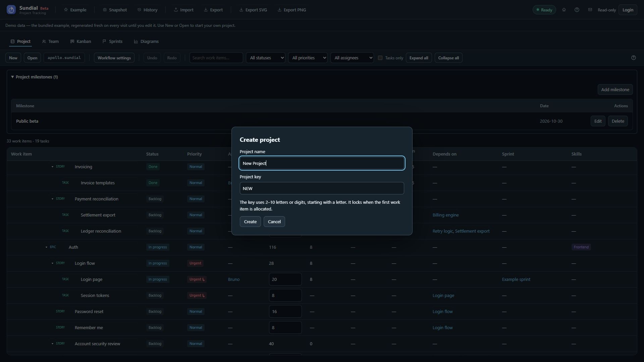
Task: Click the Redo button
Action: pos(172,58)
